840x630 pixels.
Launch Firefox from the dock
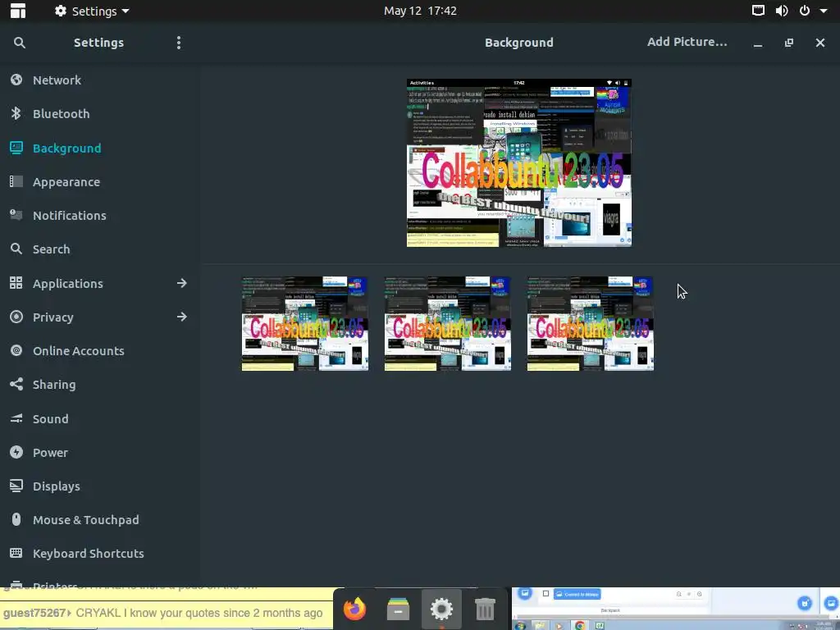point(354,609)
